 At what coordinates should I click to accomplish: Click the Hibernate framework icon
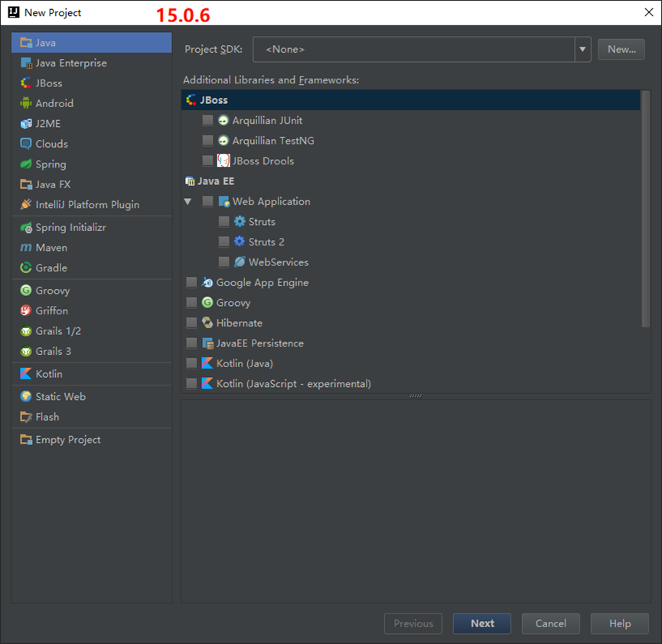point(207,323)
